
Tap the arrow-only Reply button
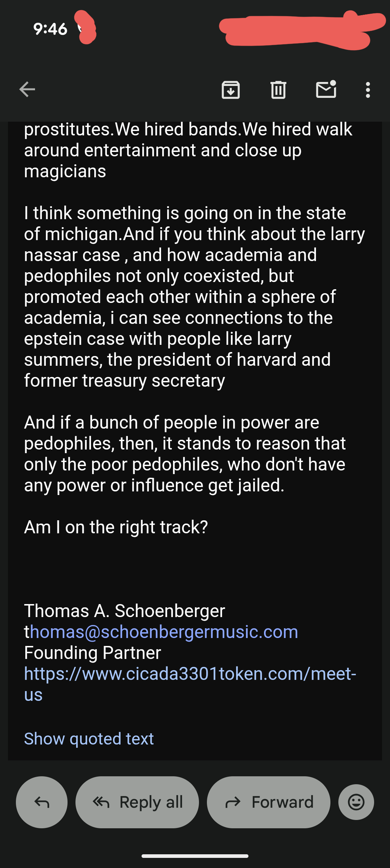tap(42, 802)
